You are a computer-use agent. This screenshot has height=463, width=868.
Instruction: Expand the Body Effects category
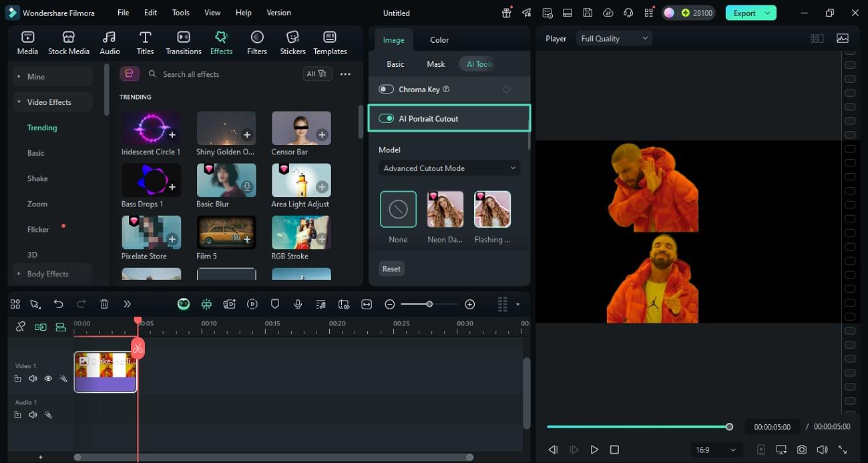click(52, 274)
